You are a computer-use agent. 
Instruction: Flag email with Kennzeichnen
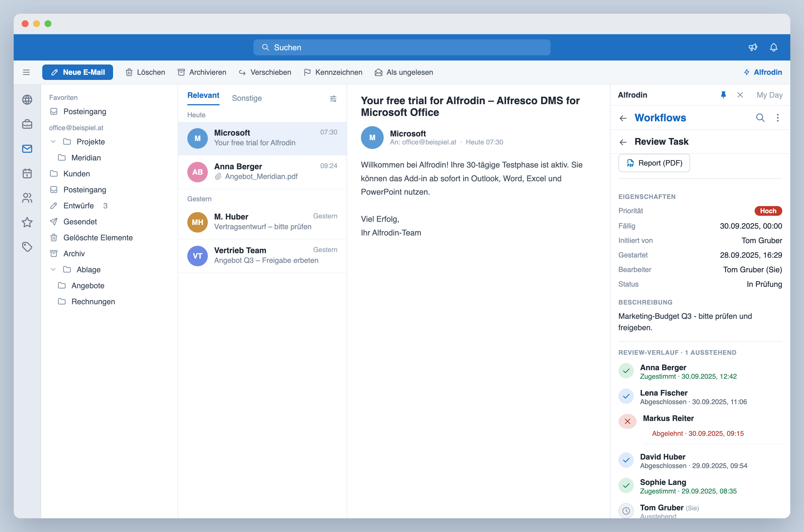(333, 72)
